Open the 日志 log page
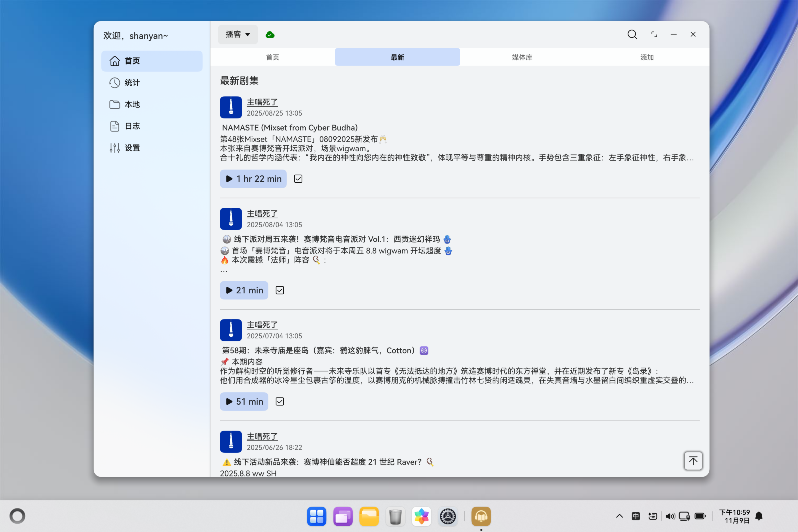The height and width of the screenshot is (532, 798). [152, 126]
